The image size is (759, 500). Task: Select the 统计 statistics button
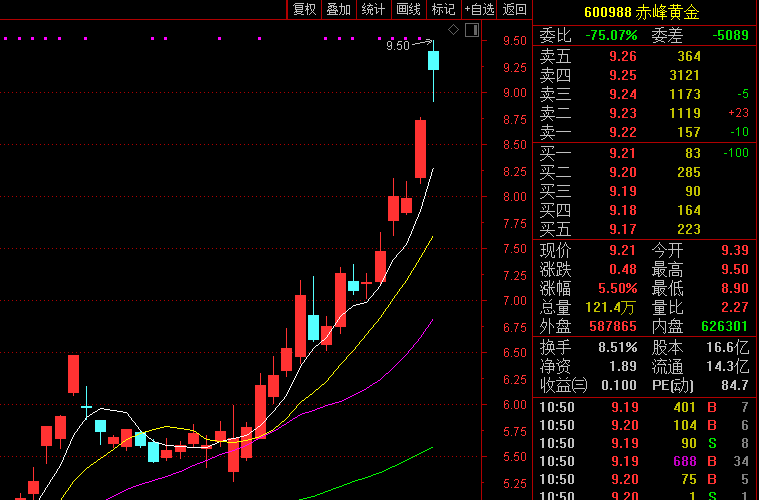click(374, 9)
